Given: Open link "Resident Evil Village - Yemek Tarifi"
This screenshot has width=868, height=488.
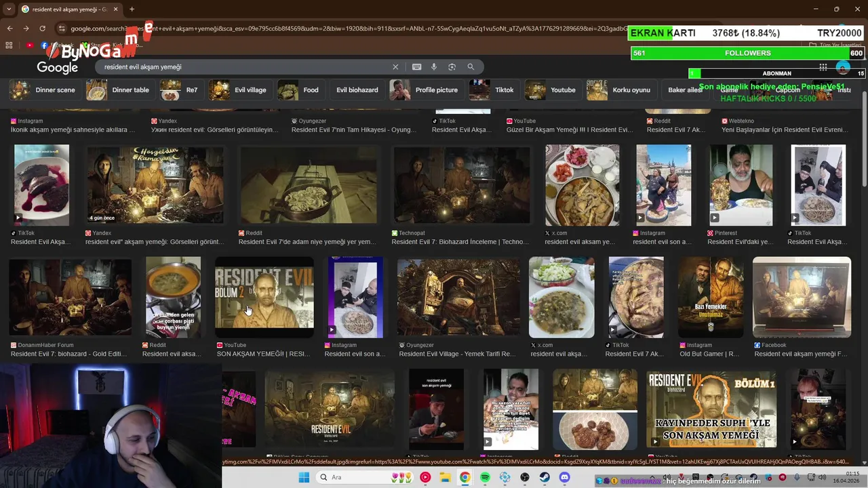Looking at the screenshot, I should tap(457, 354).
